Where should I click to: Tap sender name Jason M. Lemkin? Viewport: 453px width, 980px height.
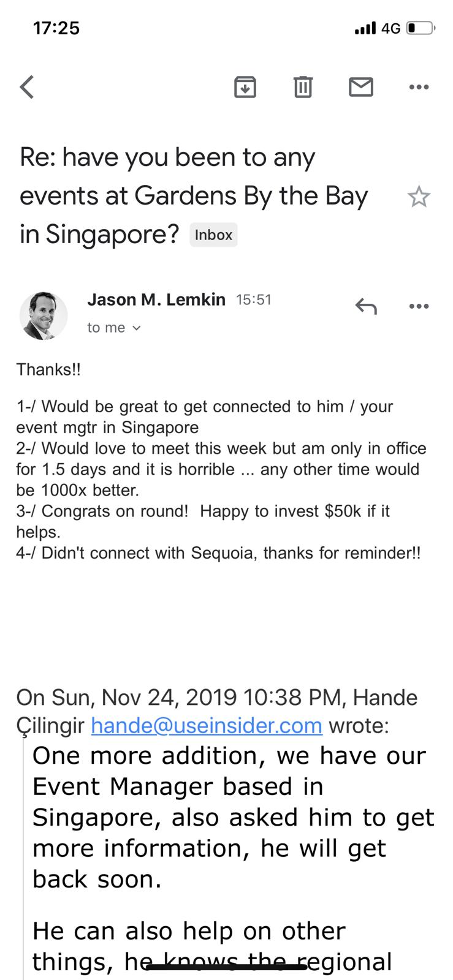156,300
